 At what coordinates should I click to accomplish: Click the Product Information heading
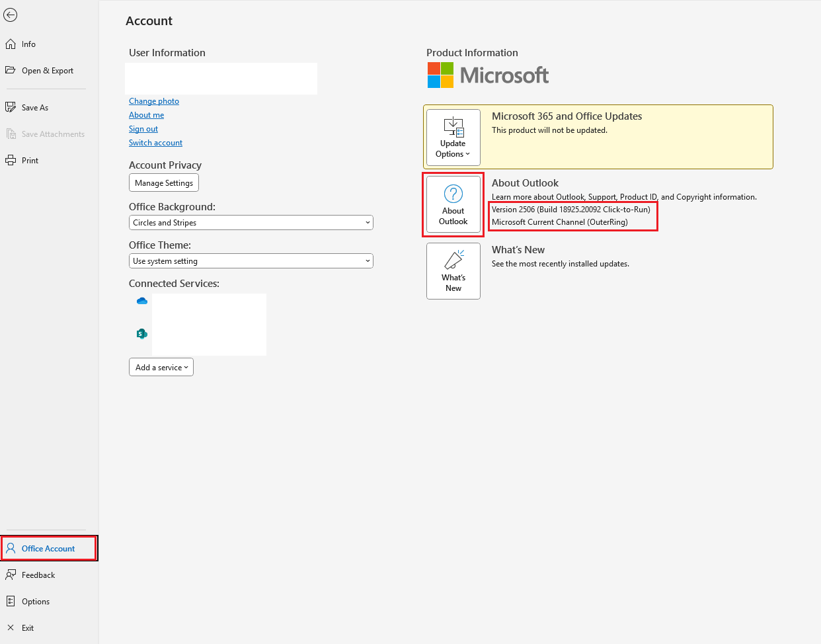click(472, 53)
